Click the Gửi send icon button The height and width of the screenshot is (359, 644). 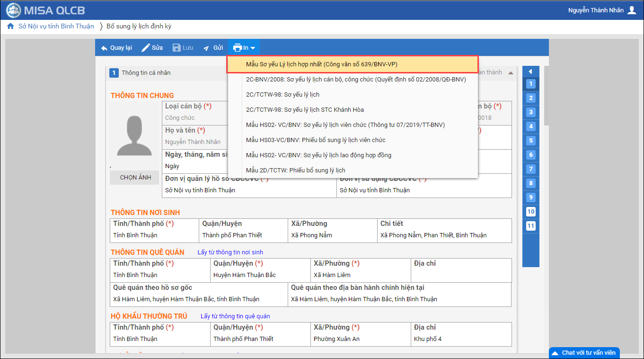pos(213,48)
